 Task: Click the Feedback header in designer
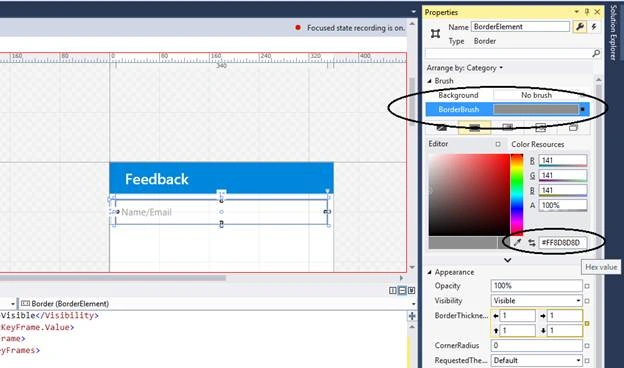tap(221, 178)
